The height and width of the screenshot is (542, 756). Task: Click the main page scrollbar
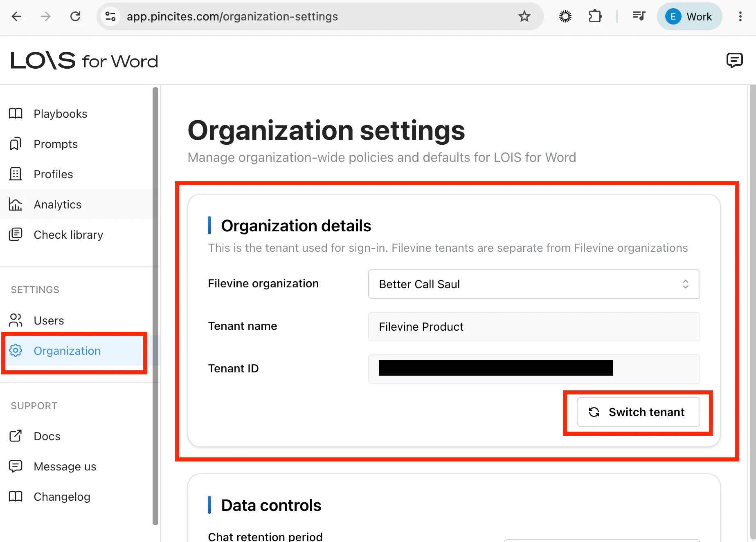(753, 313)
